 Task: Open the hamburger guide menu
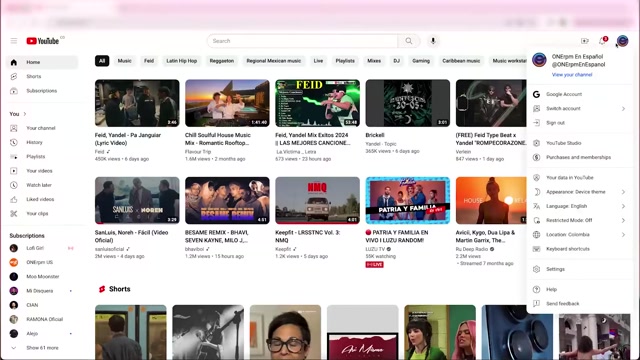[x=14, y=41]
